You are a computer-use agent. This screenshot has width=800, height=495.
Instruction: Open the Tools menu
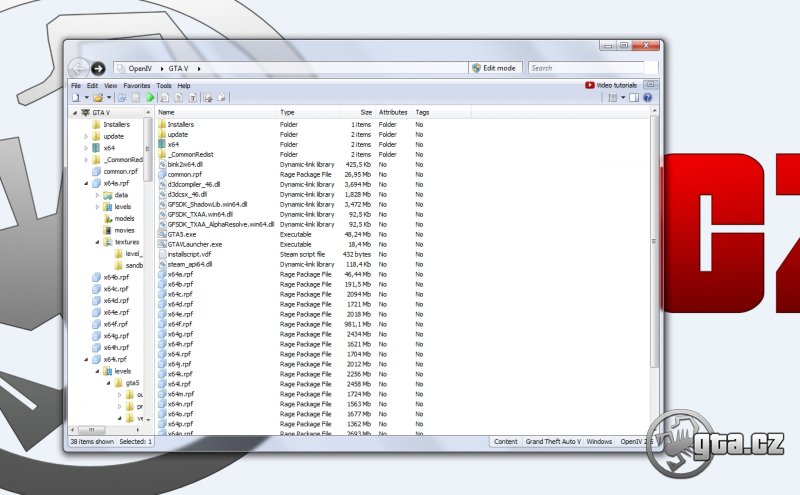pos(163,86)
